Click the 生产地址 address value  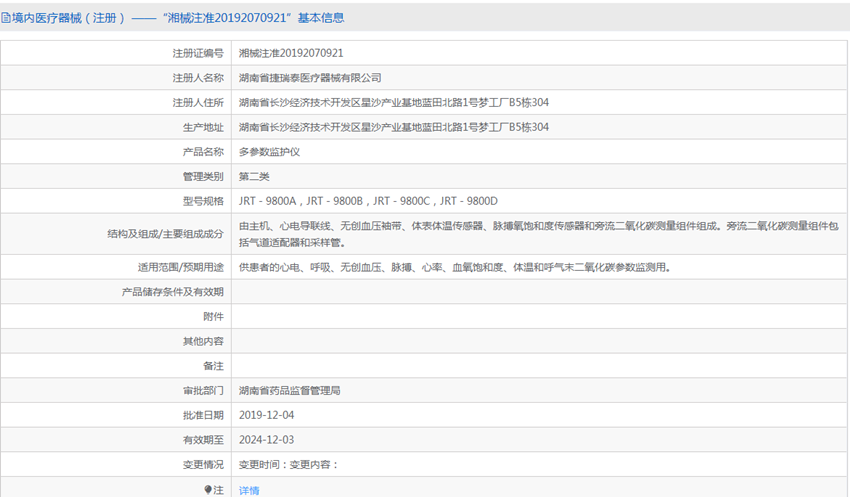[394, 127]
